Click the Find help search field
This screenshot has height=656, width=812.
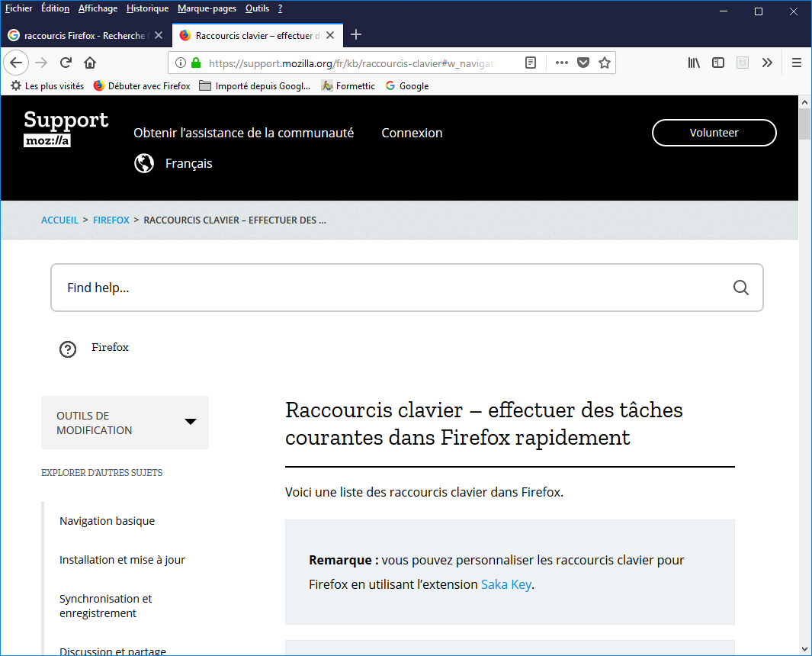tap(407, 288)
